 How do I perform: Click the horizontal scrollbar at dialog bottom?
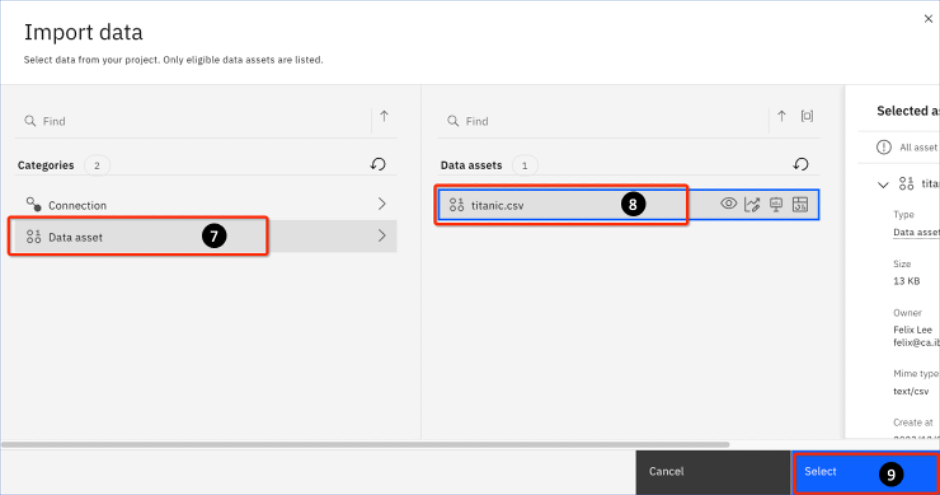pyautogui.click(x=364, y=445)
